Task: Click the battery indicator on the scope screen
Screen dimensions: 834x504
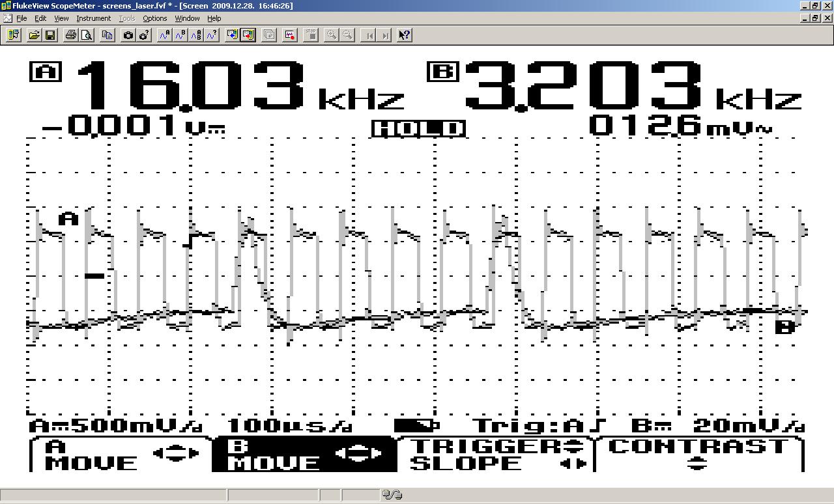Action: 417,426
